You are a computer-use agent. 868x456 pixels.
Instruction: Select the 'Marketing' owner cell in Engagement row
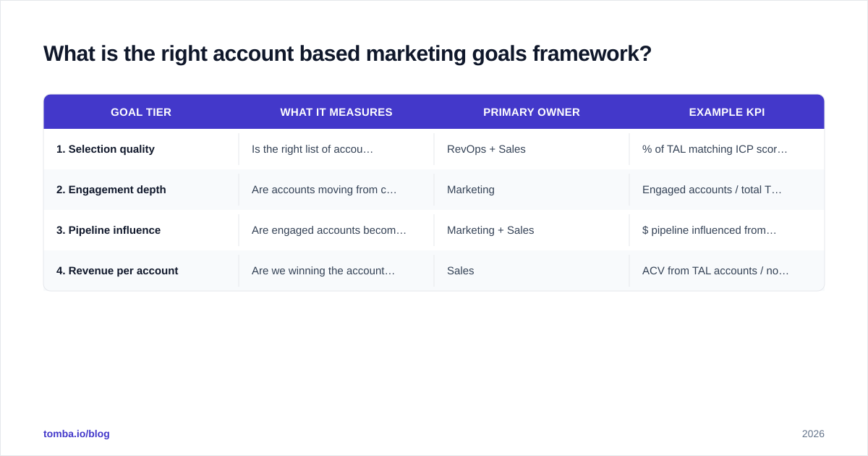[532, 190]
